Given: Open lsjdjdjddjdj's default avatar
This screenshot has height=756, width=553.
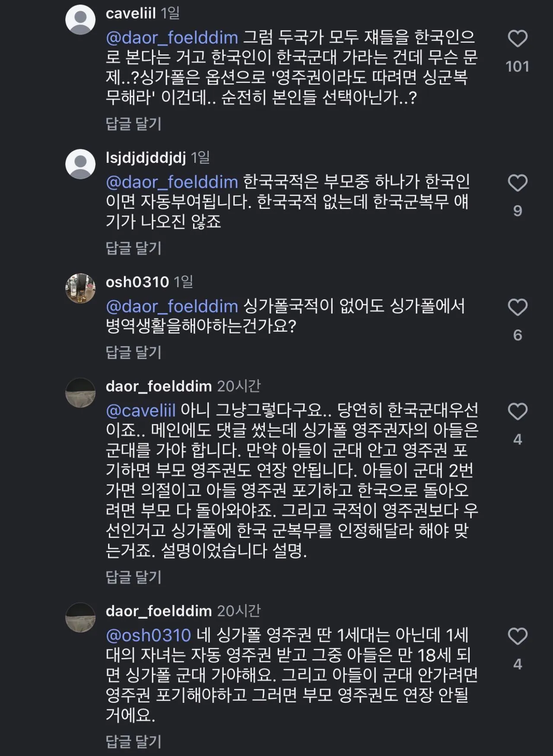Looking at the screenshot, I should [x=80, y=164].
